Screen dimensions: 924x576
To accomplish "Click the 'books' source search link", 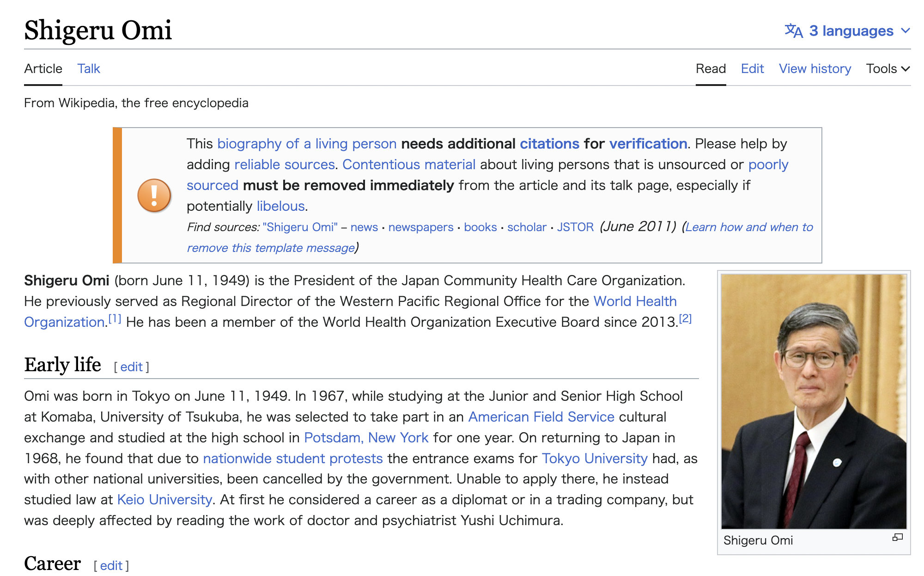I will pyautogui.click(x=480, y=227).
